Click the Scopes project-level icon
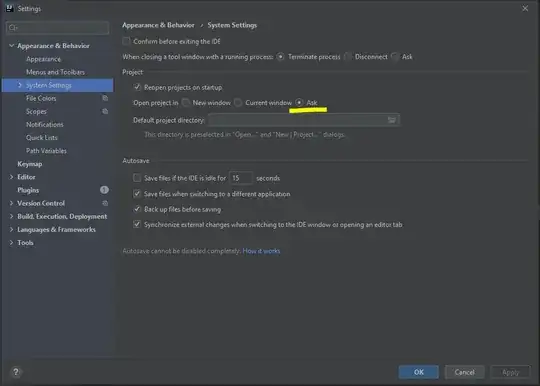540x386 pixels. click(x=105, y=111)
